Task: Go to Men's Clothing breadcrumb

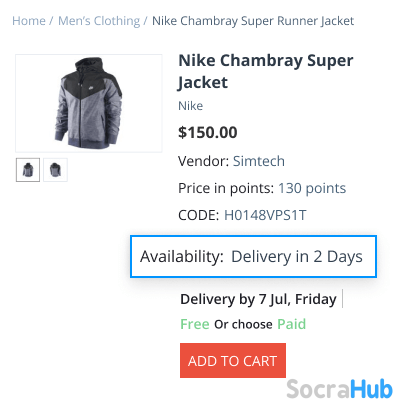Action: tap(99, 21)
